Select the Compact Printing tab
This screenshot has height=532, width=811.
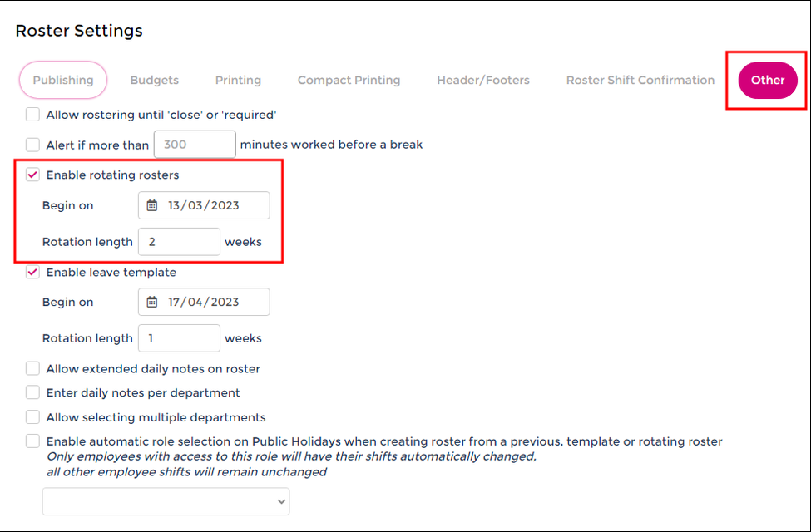[349, 80]
